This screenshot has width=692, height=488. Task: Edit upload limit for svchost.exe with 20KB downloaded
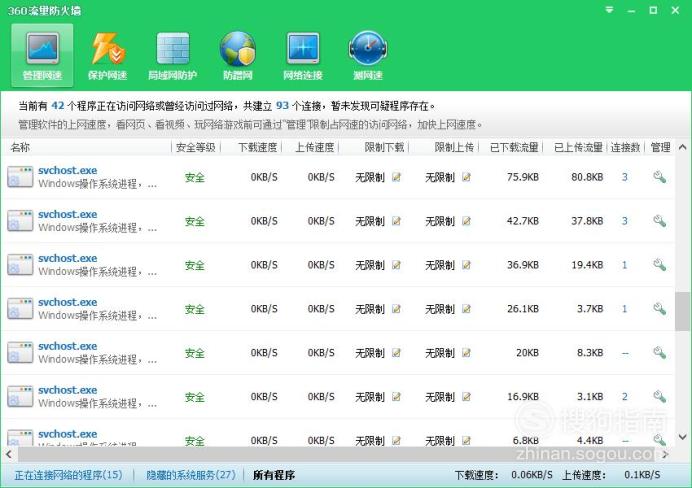click(x=466, y=353)
